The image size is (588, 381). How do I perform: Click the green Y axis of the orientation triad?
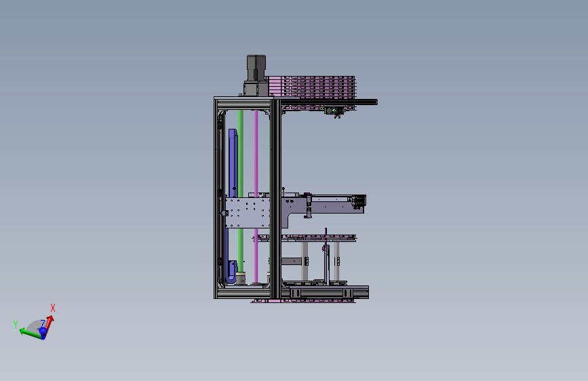tap(29, 333)
